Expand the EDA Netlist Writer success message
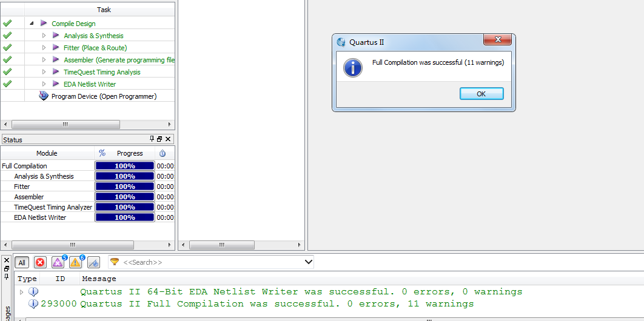 22,292
